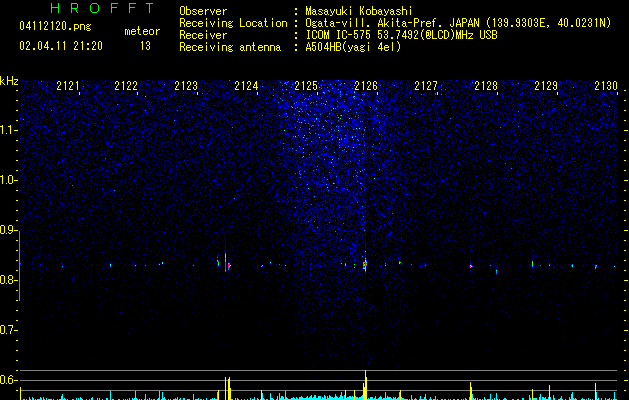Click time marker 2127
Screen dimensions: 629x400
(x=426, y=86)
